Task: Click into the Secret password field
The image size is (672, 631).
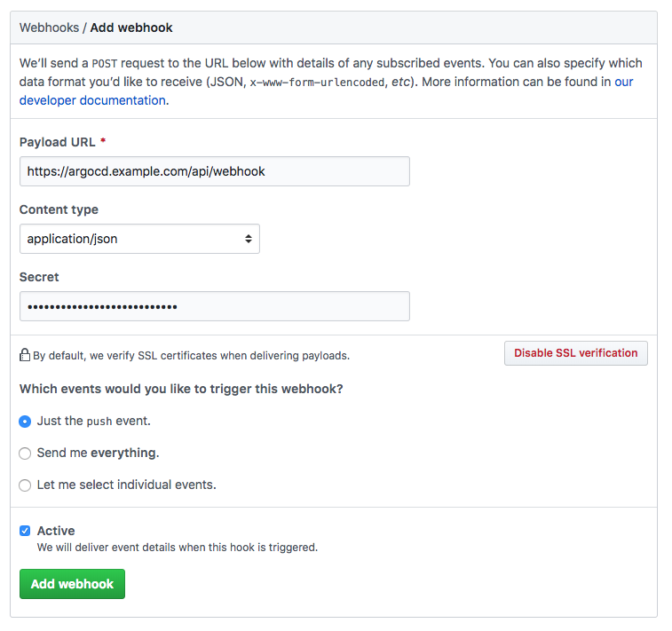Action: (x=214, y=306)
